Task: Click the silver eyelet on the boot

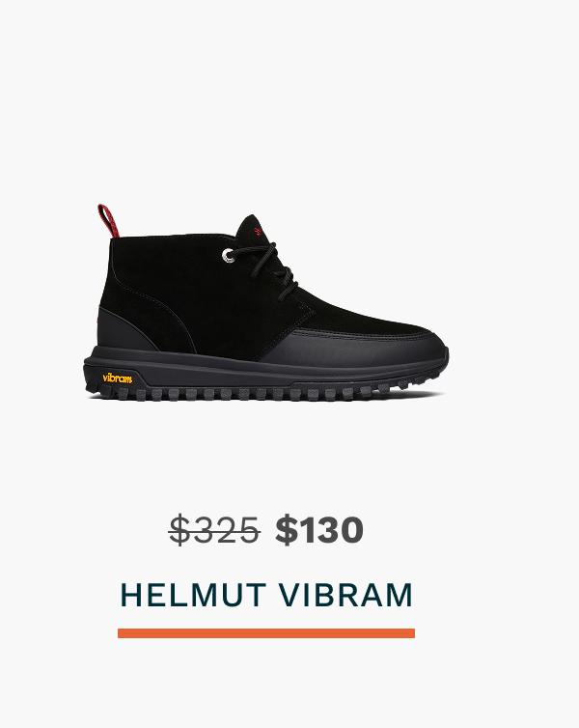Action: [x=229, y=255]
